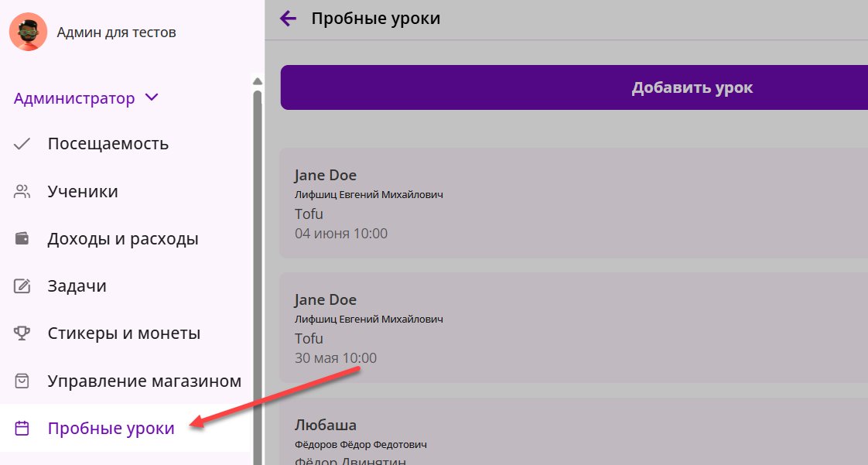
Task: Click the Добавить урок button
Action: pyautogui.click(x=574, y=87)
